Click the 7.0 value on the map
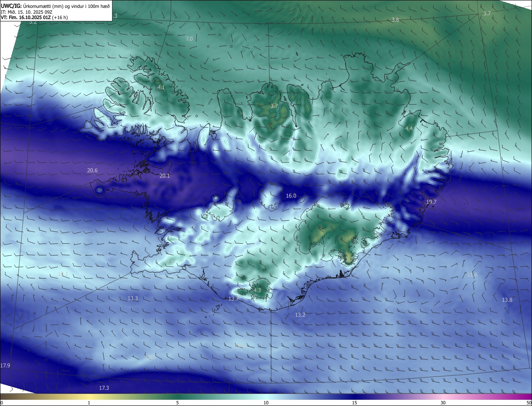Image resolution: width=532 pixels, height=406 pixels. tap(189, 39)
